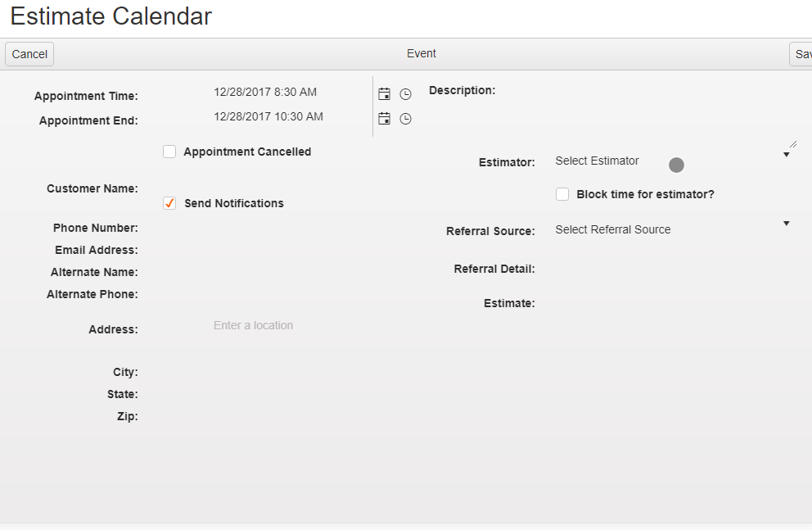Screen dimensions: 812x530
Task: Open calendar picker for Appointment Time
Action: point(384,94)
